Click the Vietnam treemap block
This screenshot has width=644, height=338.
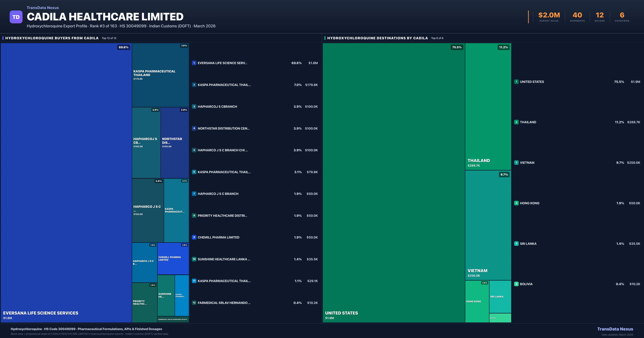[x=488, y=225]
